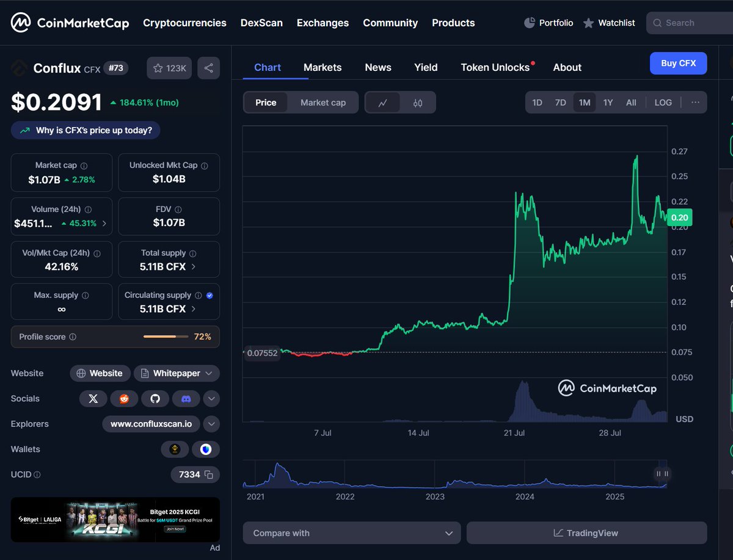The width and height of the screenshot is (733, 560).
Task: Click the Binance wallet icon
Action: (x=175, y=449)
